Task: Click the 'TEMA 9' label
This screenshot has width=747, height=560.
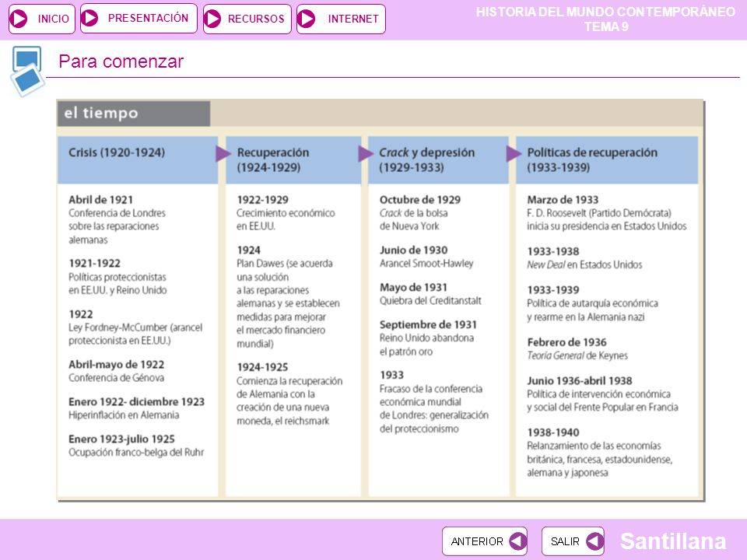Action: point(606,26)
